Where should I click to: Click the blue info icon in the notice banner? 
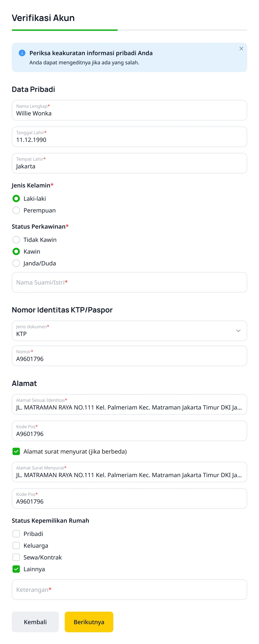click(x=22, y=53)
